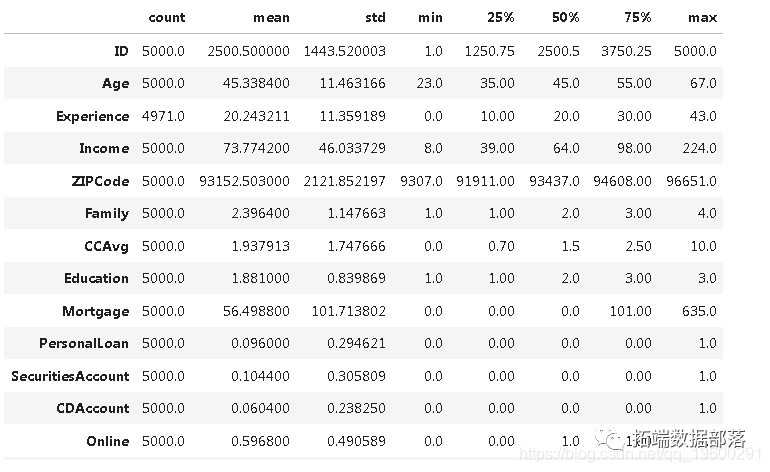Click ZIPCode min value 9307.0
This screenshot has height=472, width=770.
point(421,181)
